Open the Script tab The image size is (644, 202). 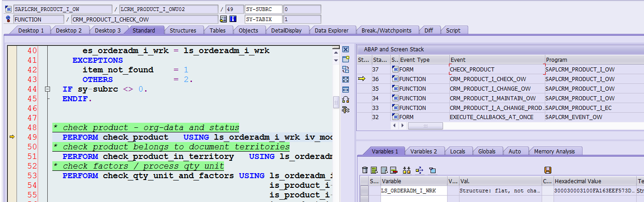[453, 30]
